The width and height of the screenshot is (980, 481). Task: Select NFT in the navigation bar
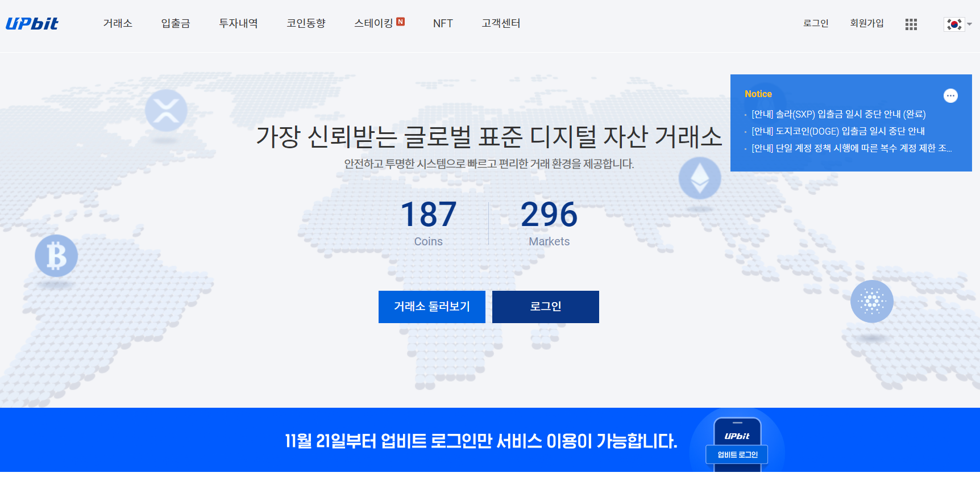(443, 23)
